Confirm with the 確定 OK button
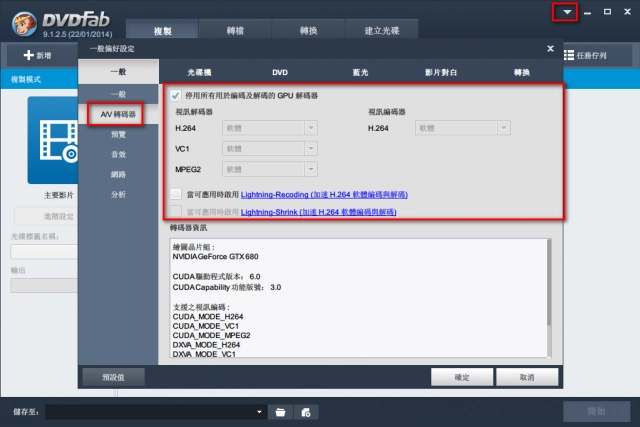 point(462,377)
